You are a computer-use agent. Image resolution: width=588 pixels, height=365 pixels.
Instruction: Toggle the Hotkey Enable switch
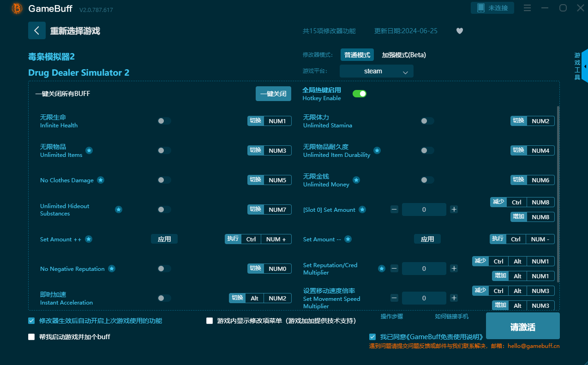coord(360,94)
